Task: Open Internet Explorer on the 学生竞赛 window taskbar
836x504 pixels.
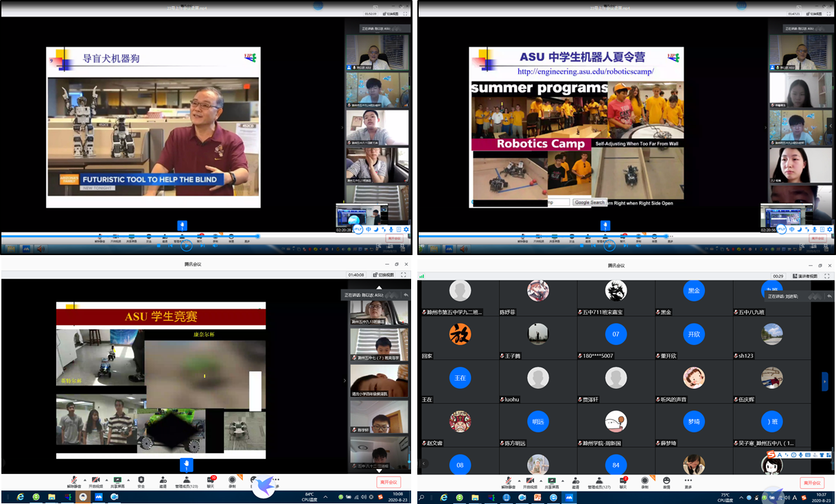Action: click(20, 496)
